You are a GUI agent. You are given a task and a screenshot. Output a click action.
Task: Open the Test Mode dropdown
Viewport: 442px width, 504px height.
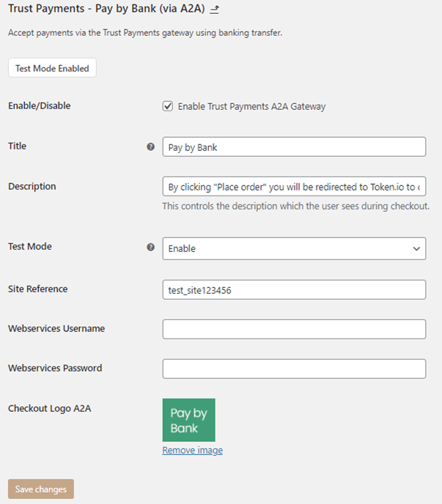coord(294,248)
